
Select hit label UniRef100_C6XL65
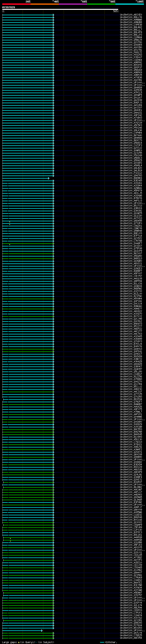(x=131, y=555)
